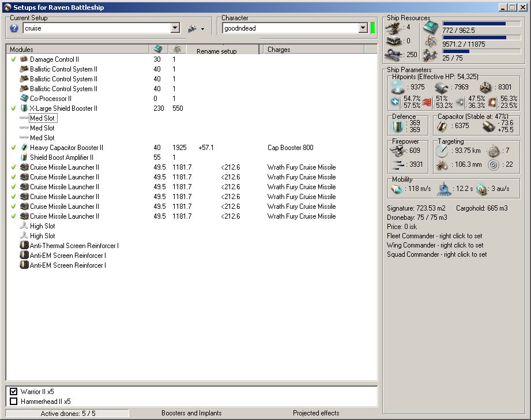This screenshot has width=531, height=420.
Task: Expand the arrow next to the ship tools icon
Action: tap(202, 29)
